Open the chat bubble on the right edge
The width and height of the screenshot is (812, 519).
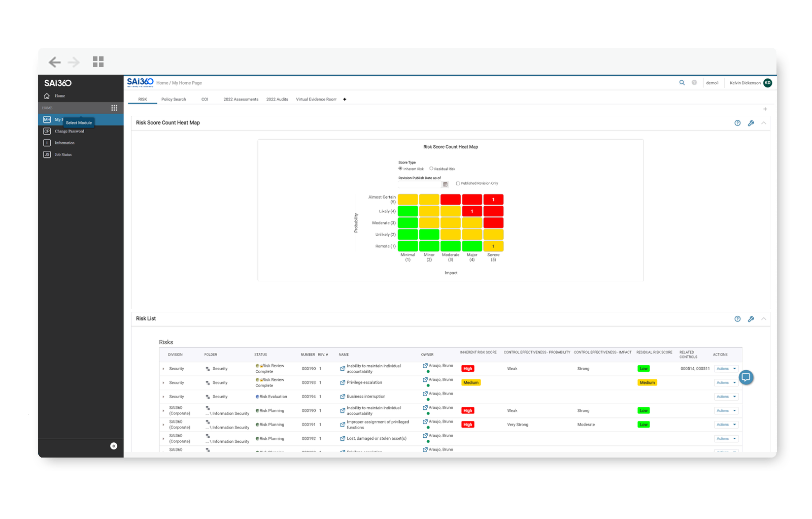[746, 377]
